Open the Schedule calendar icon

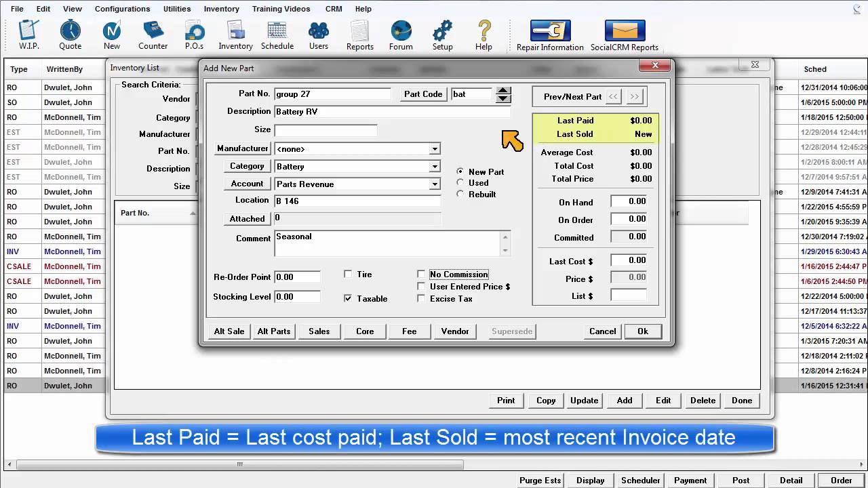coord(277,33)
